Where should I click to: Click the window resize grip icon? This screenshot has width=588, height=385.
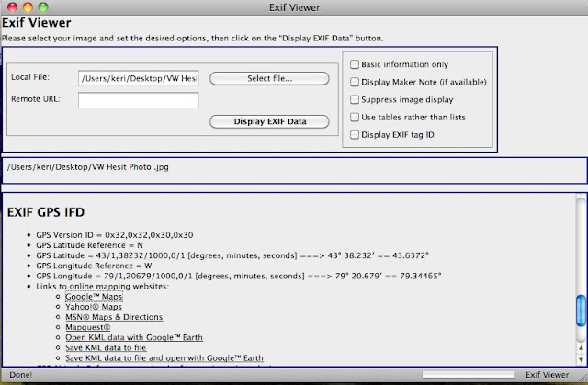[x=582, y=379]
